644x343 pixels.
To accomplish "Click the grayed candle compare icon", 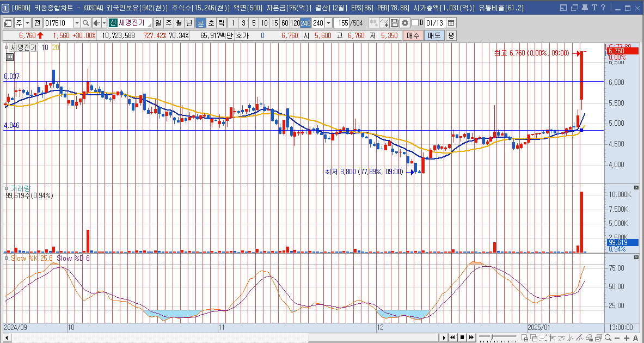I will click(374, 23).
